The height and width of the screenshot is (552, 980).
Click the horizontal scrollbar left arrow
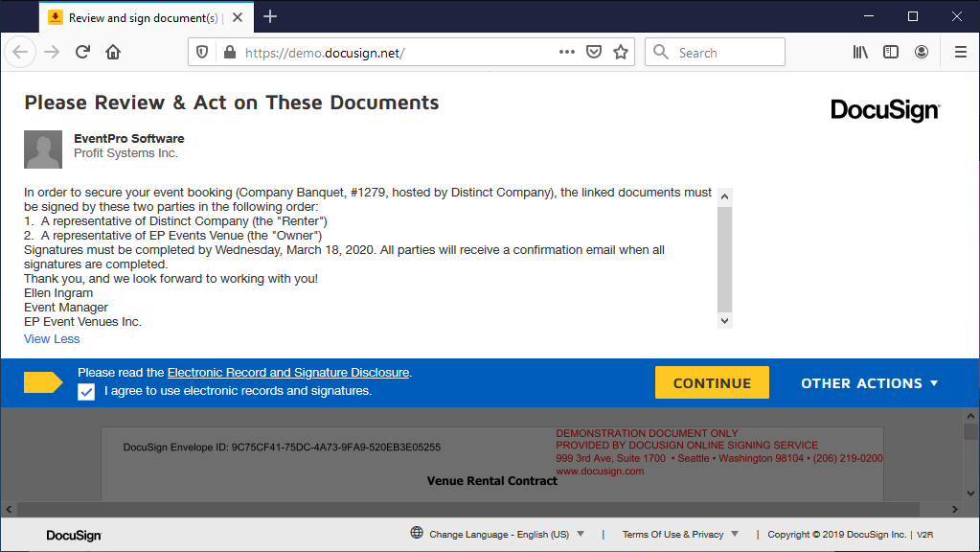(9, 510)
